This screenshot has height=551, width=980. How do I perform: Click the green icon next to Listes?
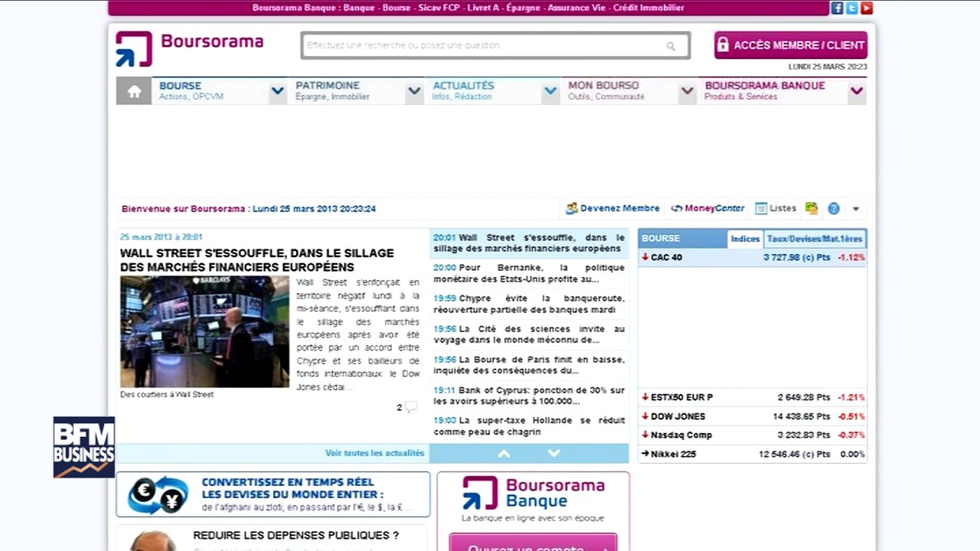pos(812,208)
